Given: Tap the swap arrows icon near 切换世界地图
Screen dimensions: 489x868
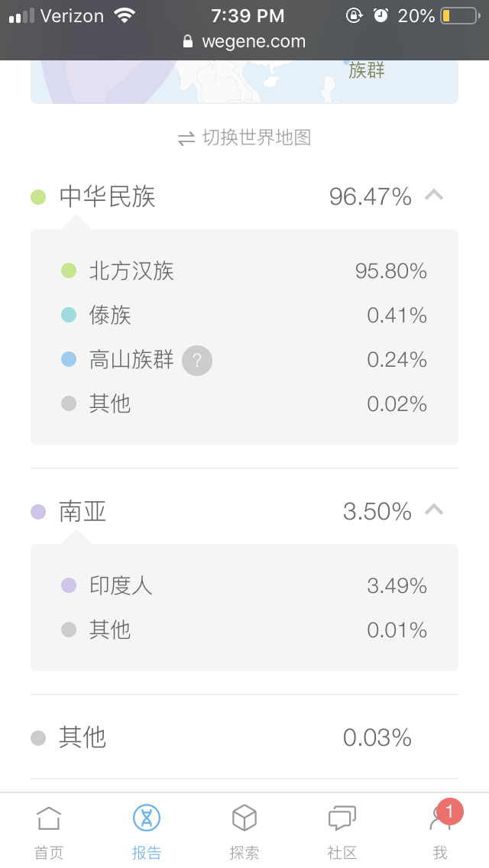Looking at the screenshot, I should click(186, 138).
